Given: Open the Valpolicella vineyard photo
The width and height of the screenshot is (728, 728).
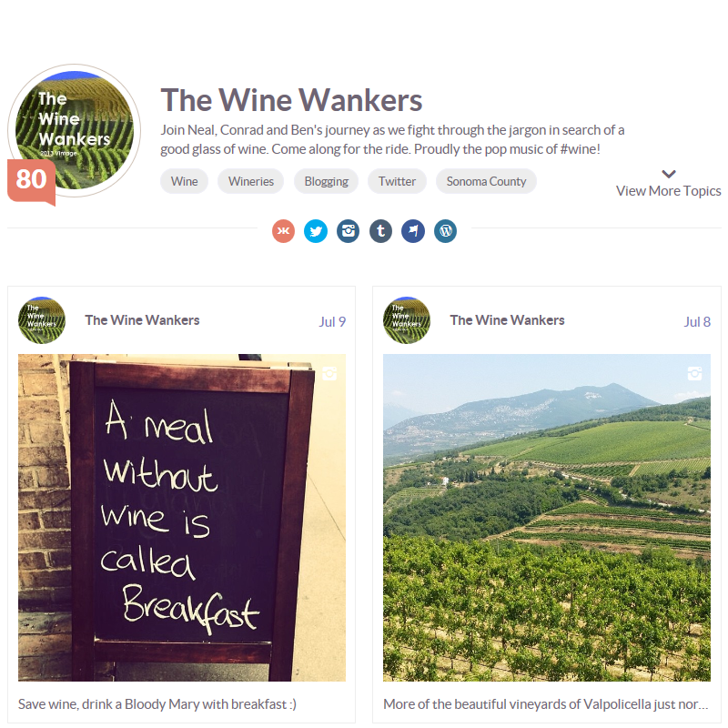Looking at the screenshot, I should 547,518.
